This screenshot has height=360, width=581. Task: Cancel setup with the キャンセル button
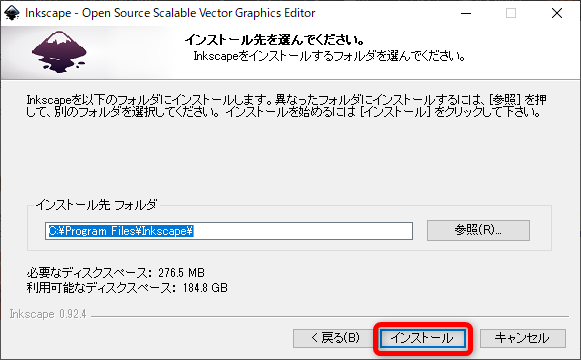coord(523,338)
